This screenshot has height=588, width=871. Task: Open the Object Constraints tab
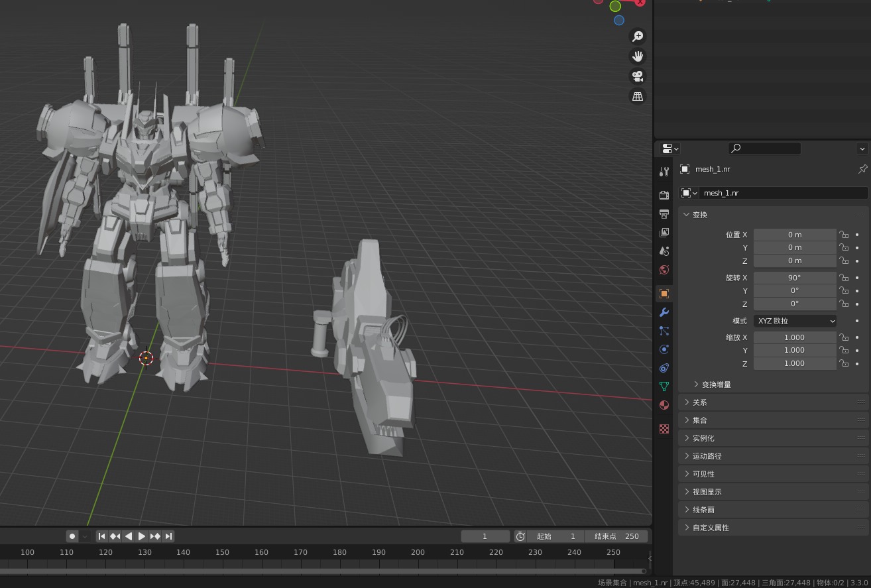664,368
